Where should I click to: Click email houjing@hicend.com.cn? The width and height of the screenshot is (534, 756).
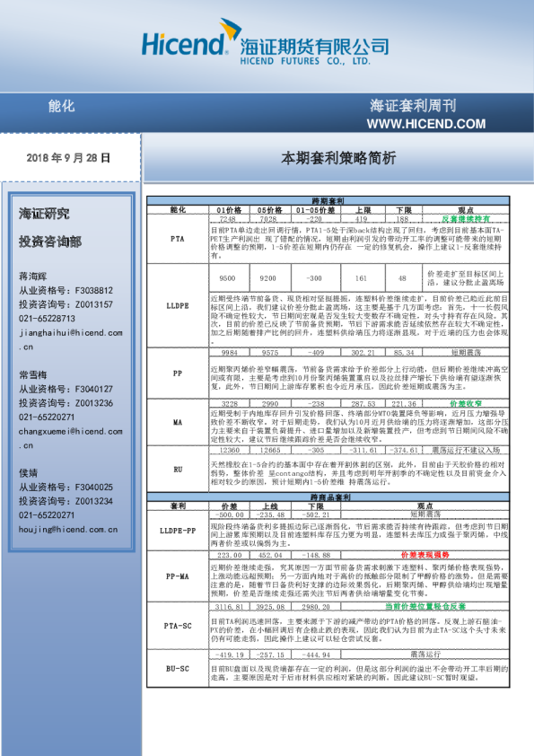pyautogui.click(x=68, y=530)
